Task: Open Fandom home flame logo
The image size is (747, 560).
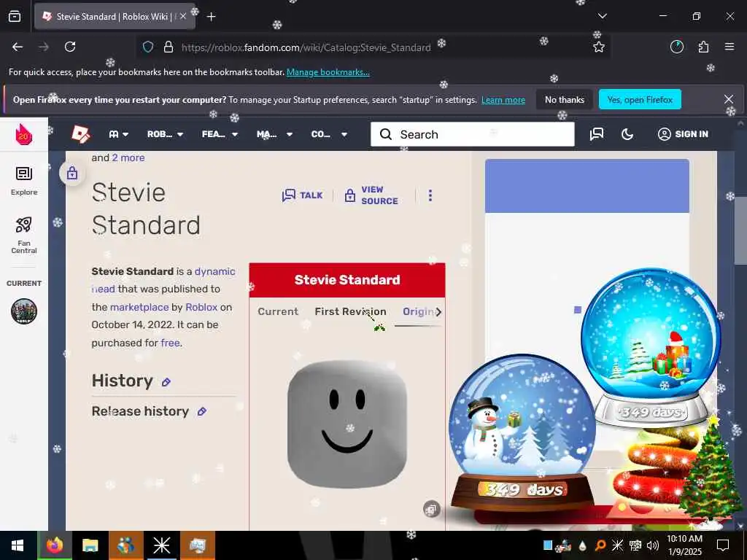Action: 23,135
